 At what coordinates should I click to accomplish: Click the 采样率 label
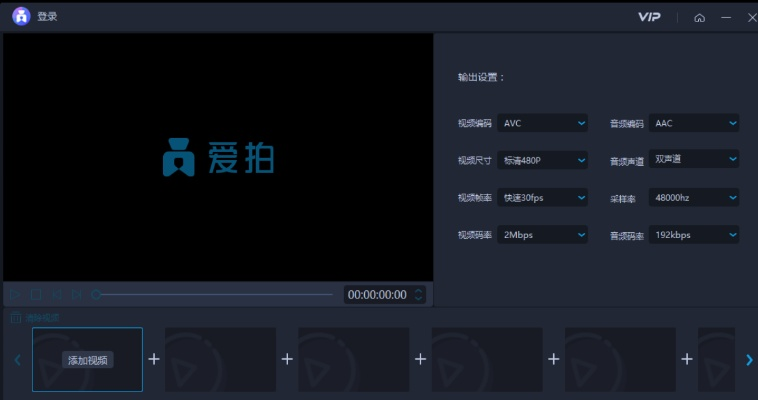pos(623,199)
